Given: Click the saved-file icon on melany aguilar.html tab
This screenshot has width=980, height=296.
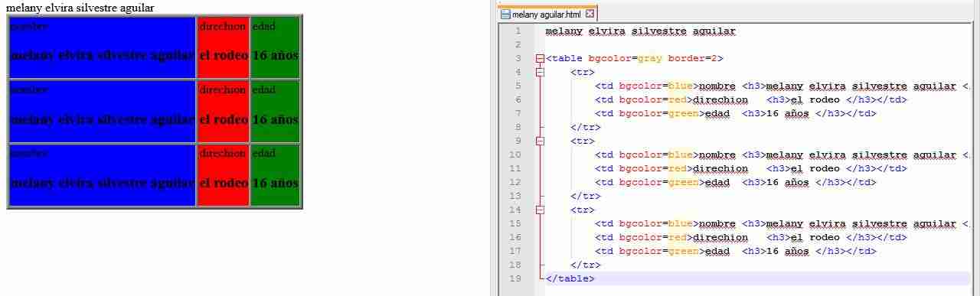Looking at the screenshot, I should pos(505,14).
